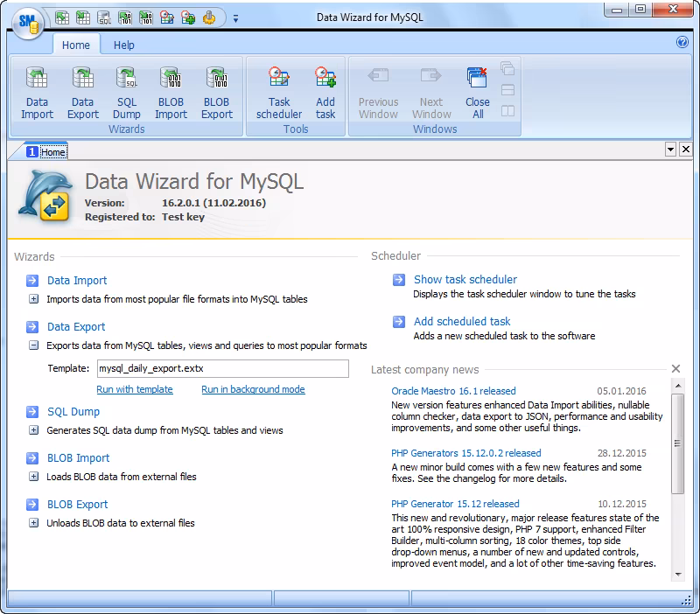Click the SQL Dump icon in the ribbon

click(126, 90)
